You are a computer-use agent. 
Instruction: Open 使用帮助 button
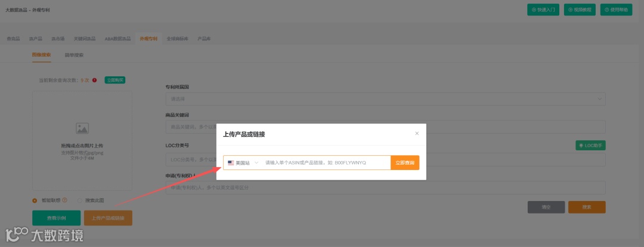pyautogui.click(x=616, y=10)
